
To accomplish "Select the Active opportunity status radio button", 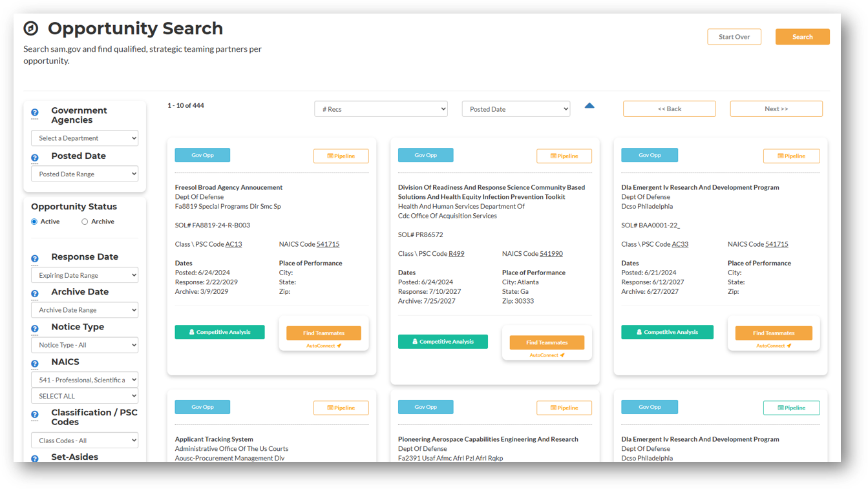I will 33,221.
